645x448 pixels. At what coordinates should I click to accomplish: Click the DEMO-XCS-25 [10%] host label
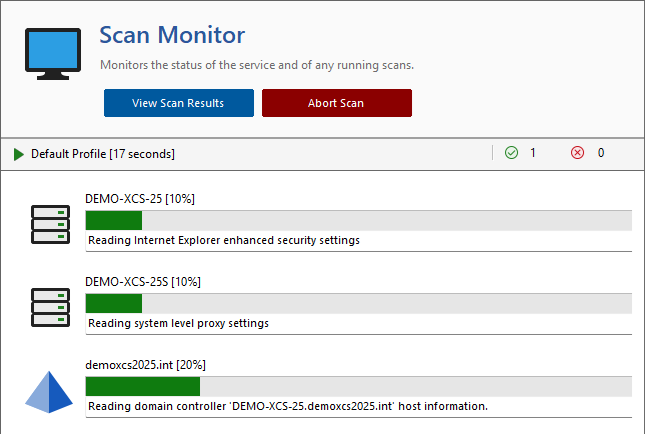click(x=140, y=199)
